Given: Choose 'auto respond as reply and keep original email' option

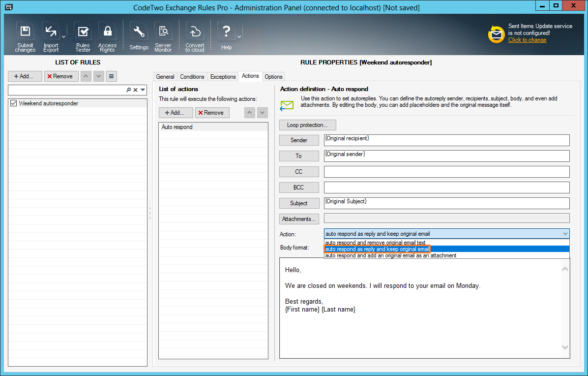Looking at the screenshot, I should click(446, 249).
